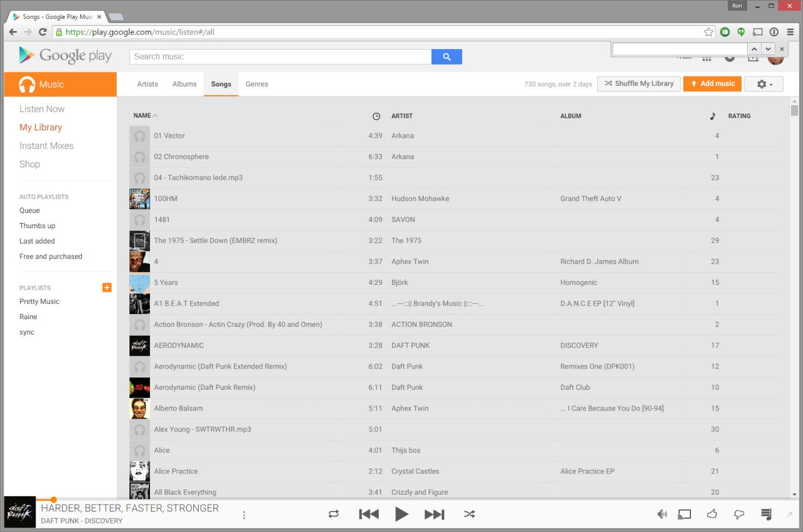803x532 pixels.
Task: Toggle shuffle in the player bar
Action: [x=470, y=514]
